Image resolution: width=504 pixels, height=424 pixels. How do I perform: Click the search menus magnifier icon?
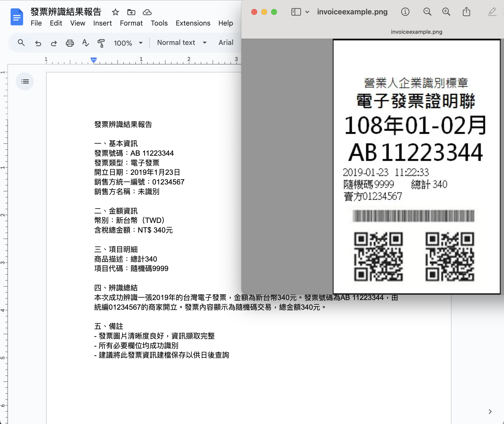[21, 43]
